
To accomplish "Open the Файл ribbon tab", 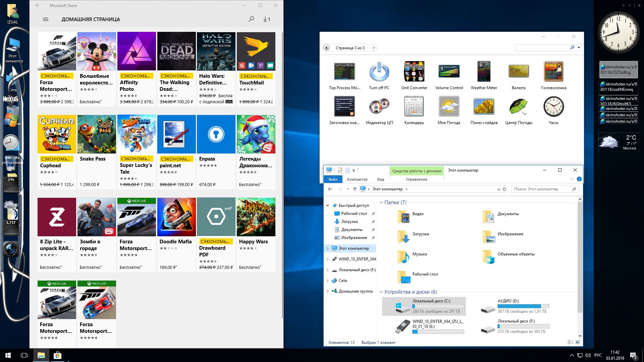I will (333, 179).
